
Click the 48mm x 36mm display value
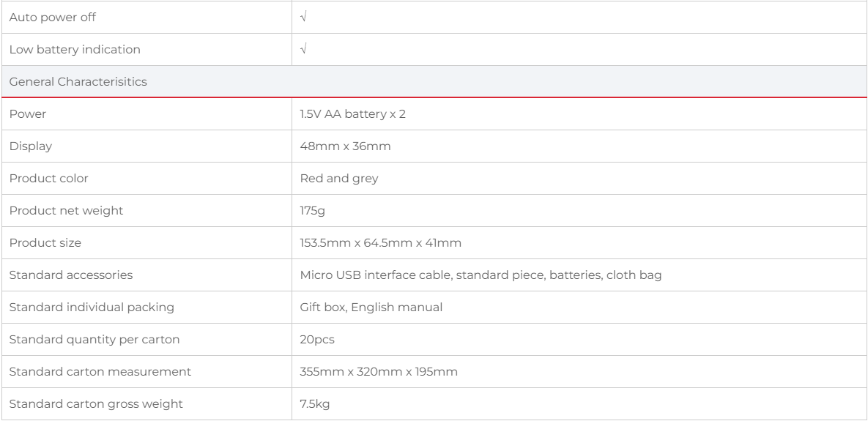[x=335, y=146]
